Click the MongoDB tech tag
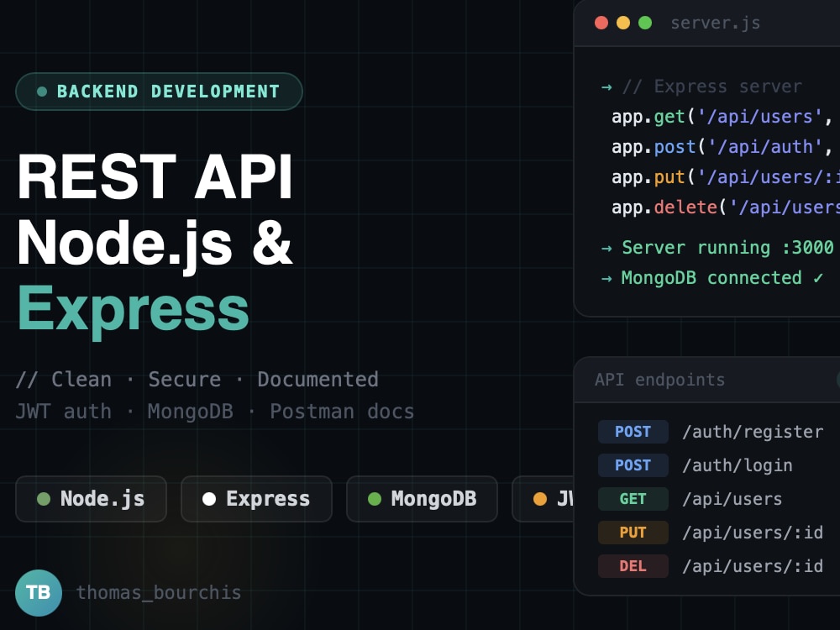 click(423, 499)
